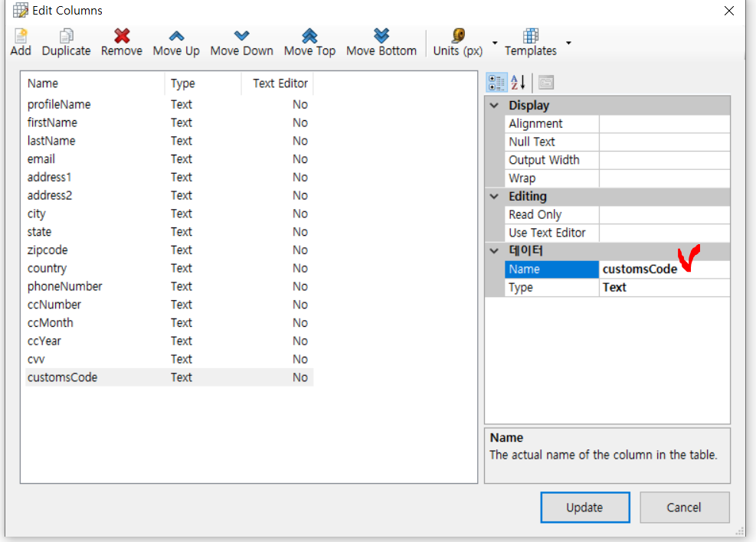This screenshot has width=756, height=542.
Task: Click the Move Down arrow icon
Action: pyautogui.click(x=241, y=36)
